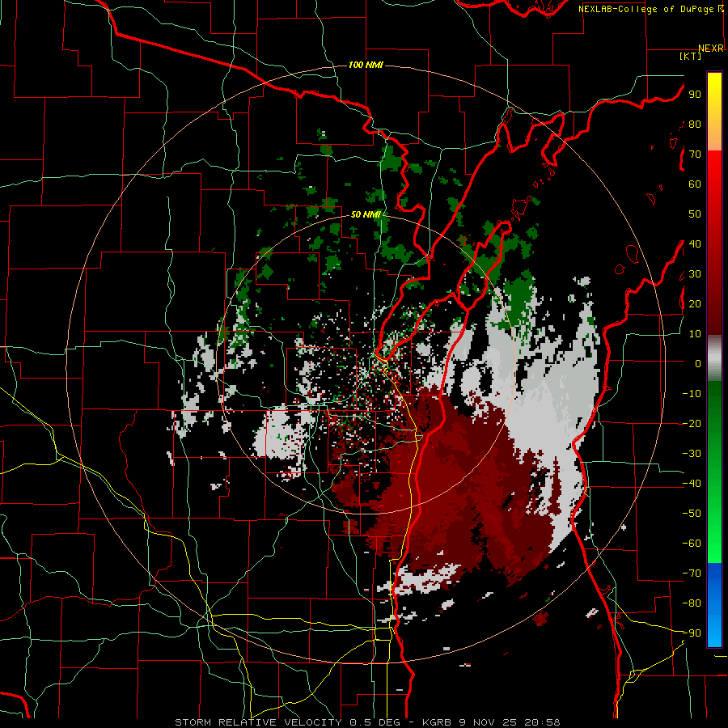Click the gray zero-velocity segment of the color bar
The image size is (728, 728).
click(x=714, y=358)
